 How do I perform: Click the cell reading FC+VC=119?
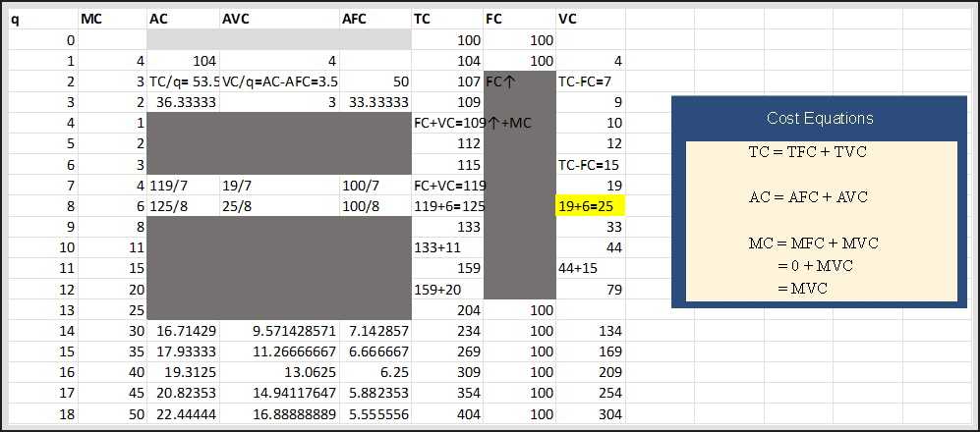(x=447, y=186)
